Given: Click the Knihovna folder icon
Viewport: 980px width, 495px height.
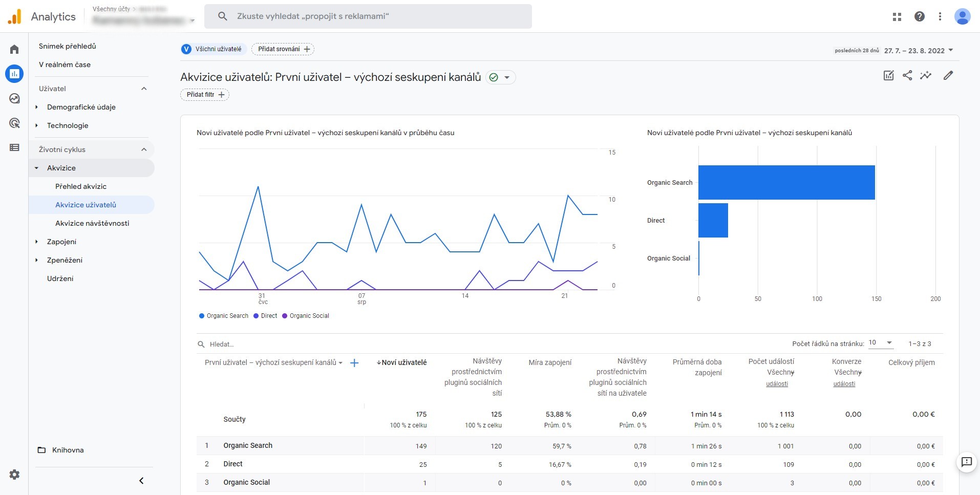Looking at the screenshot, I should click(x=42, y=450).
